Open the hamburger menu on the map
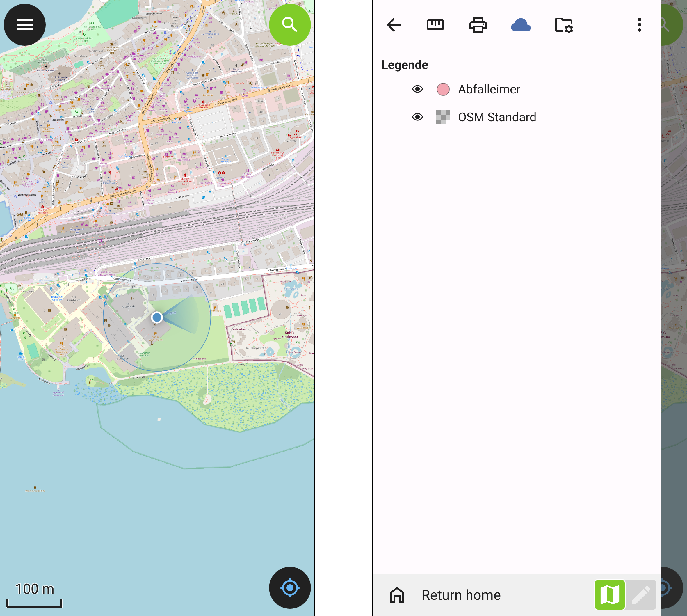 (25, 25)
